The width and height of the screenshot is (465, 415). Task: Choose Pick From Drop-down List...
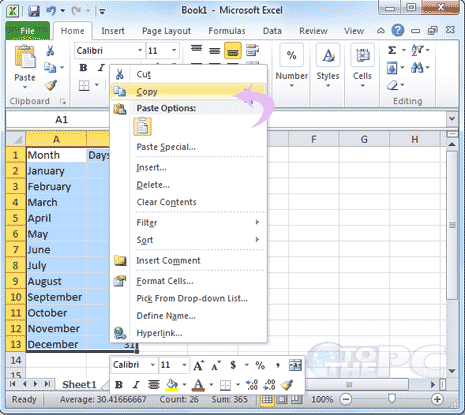click(188, 298)
